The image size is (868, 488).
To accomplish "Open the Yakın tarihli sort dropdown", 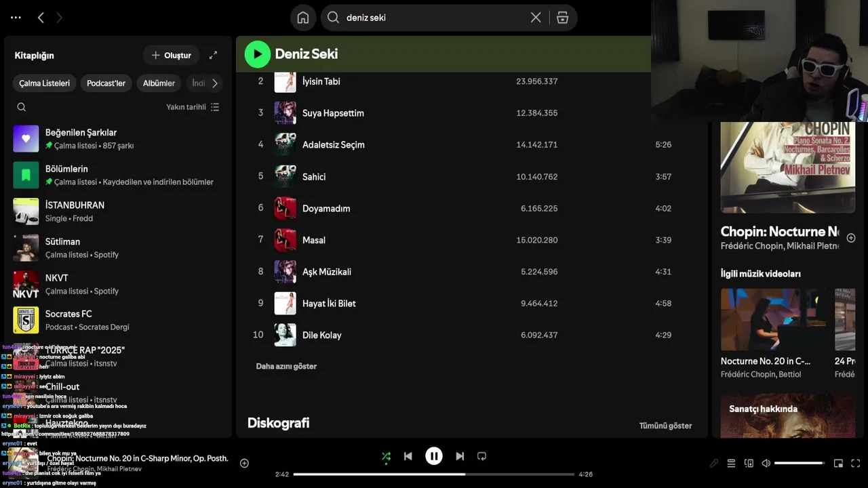I will pyautogui.click(x=193, y=107).
